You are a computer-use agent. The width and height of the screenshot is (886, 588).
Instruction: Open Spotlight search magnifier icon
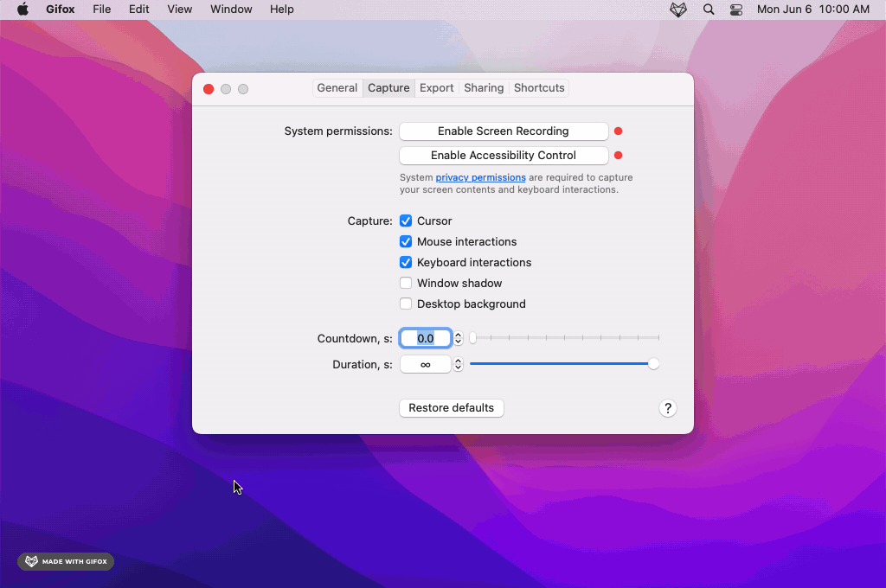click(709, 10)
